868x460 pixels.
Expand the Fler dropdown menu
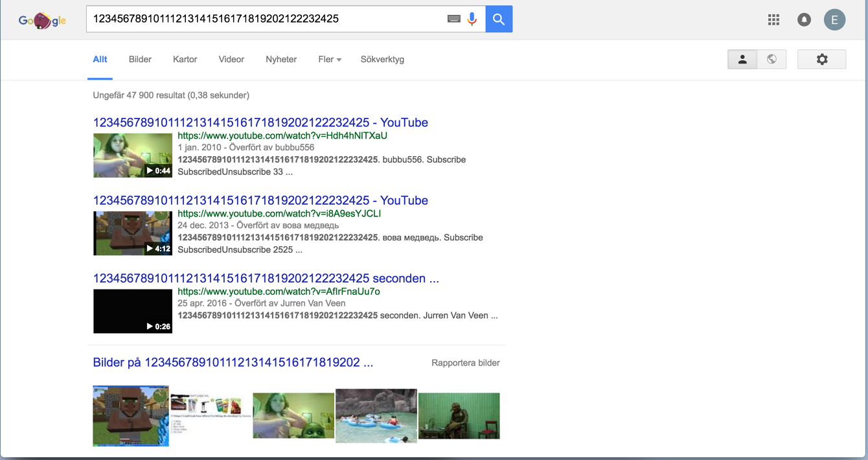[x=330, y=60]
